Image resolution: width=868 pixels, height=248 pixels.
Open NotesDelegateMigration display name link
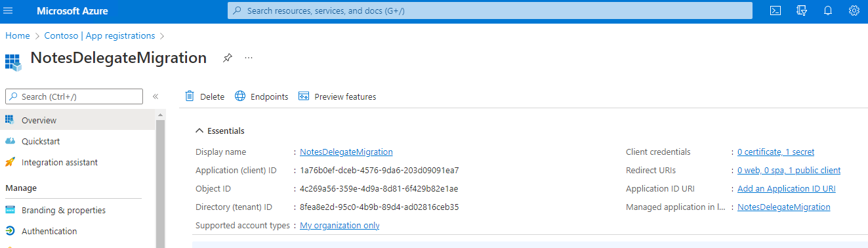point(346,152)
